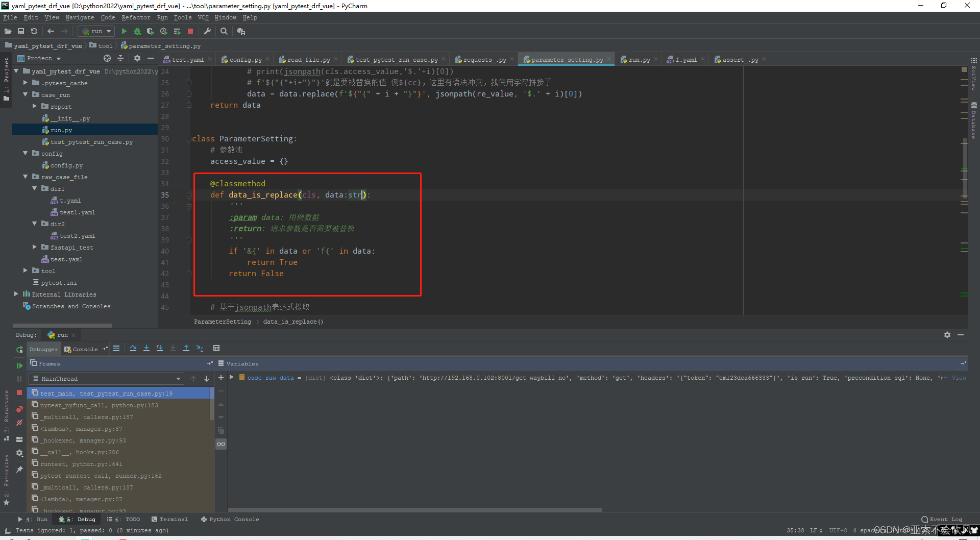
Task: Open the Project view selector dropdown
Action: pos(39,58)
